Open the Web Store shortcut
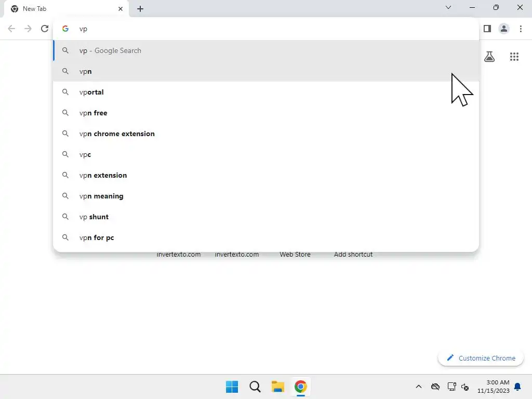Image resolution: width=532 pixels, height=399 pixels. [295, 255]
